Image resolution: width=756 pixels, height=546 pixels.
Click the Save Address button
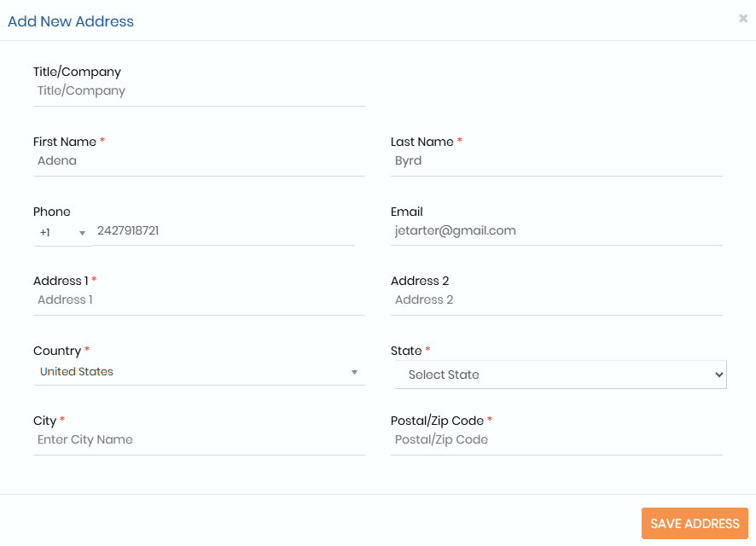694,523
